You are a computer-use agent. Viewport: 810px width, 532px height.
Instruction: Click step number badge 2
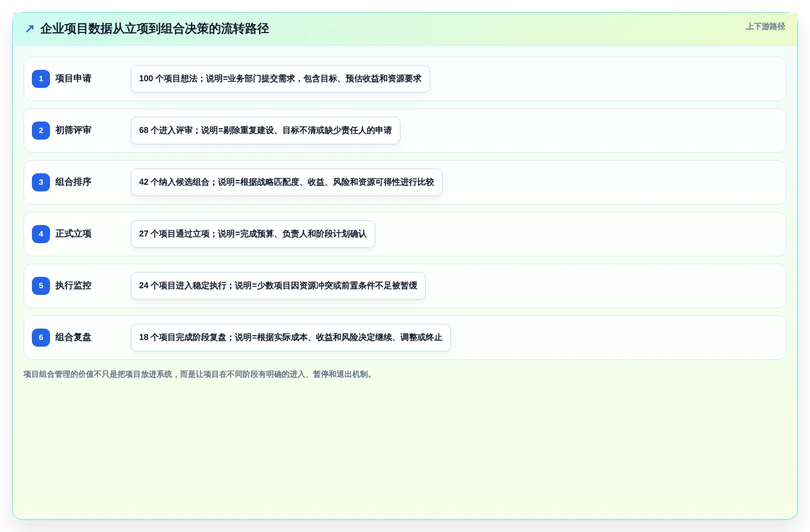coord(41,131)
